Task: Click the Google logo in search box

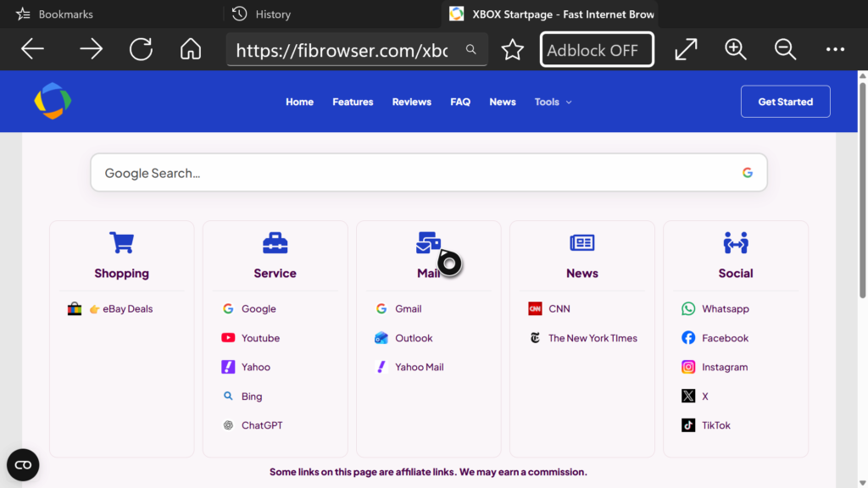Action: point(748,173)
